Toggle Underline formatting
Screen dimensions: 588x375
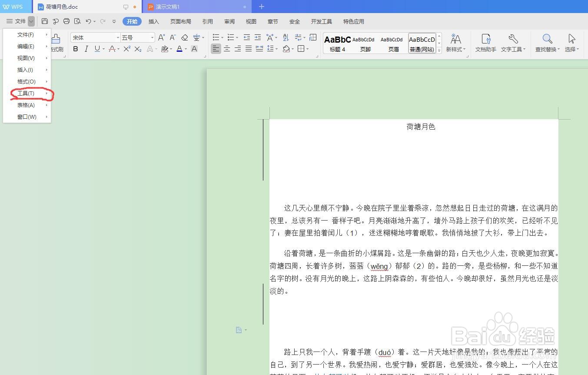click(x=97, y=49)
